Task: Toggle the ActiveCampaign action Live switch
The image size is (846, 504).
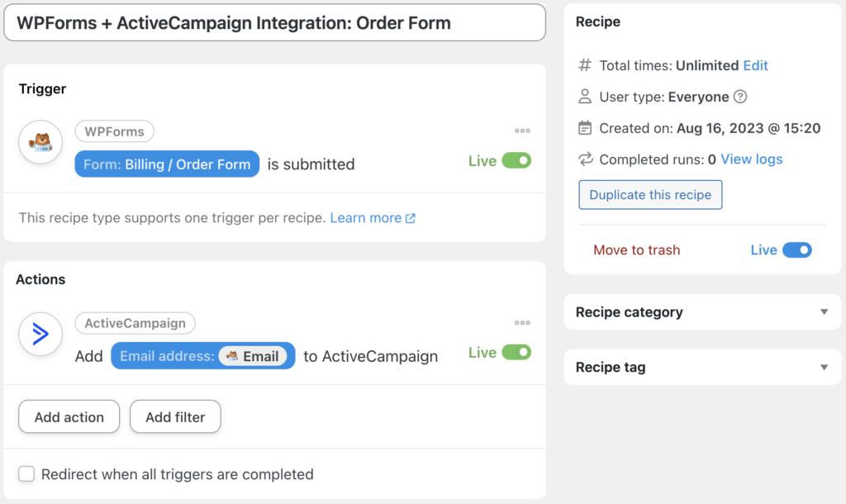Action: pyautogui.click(x=516, y=352)
